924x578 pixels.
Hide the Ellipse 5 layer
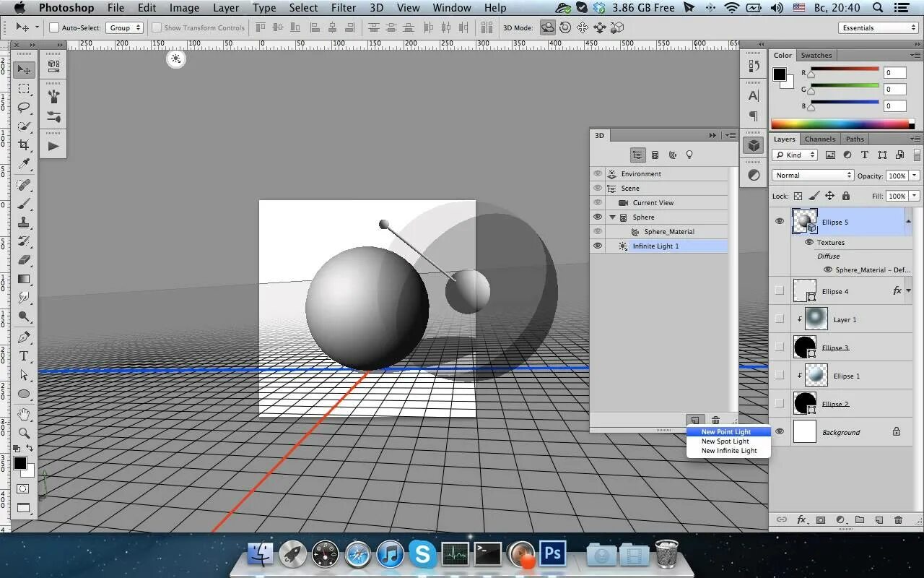point(779,221)
